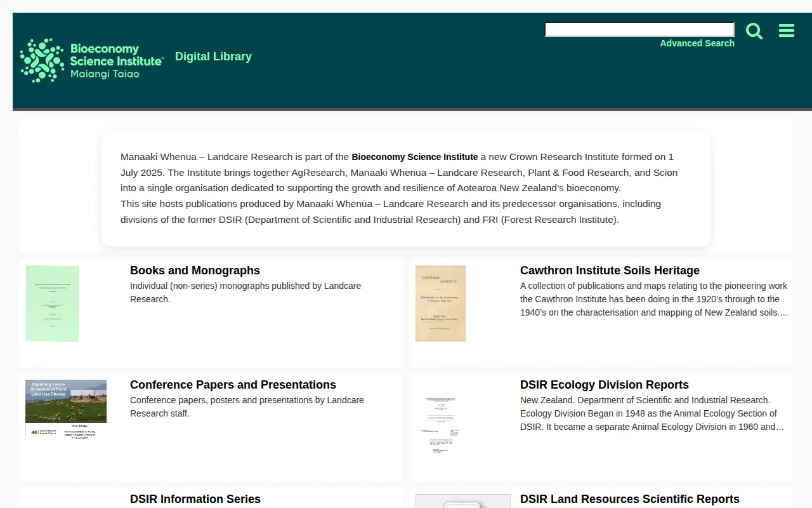Click the Books and Monographs description text
Screen dimensions: 812x508
coord(246,292)
